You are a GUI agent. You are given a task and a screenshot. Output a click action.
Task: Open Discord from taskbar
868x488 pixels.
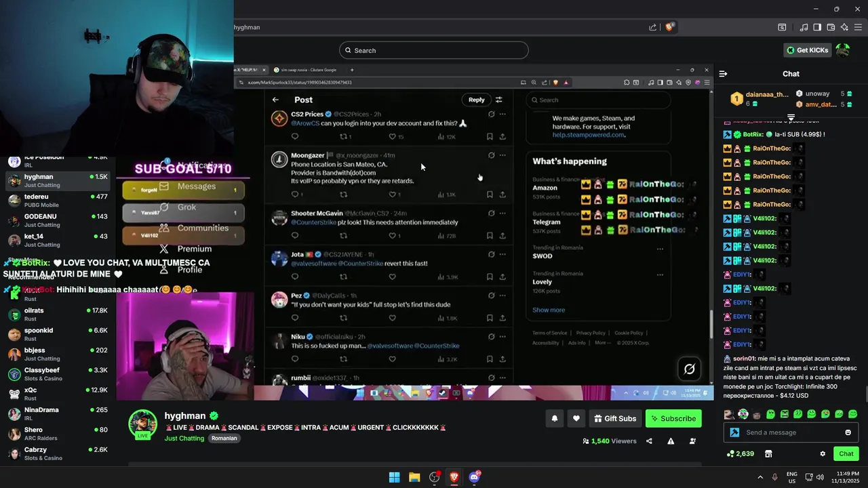[x=475, y=477]
